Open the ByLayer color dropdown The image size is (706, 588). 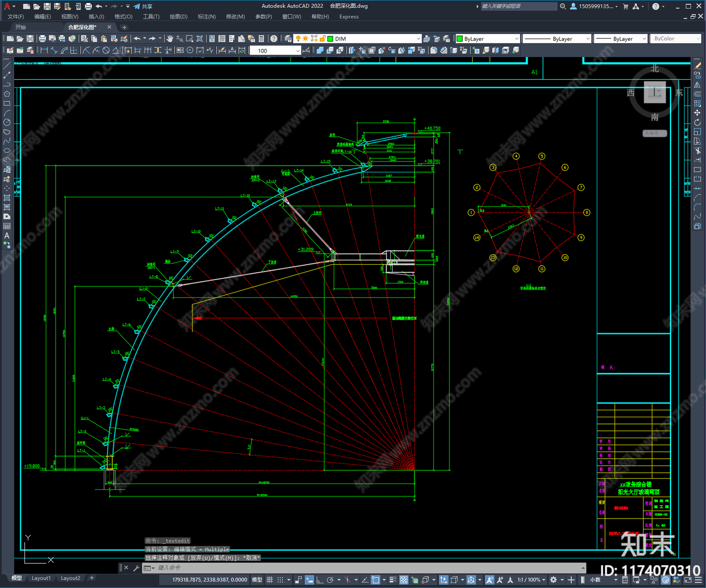[x=488, y=39]
